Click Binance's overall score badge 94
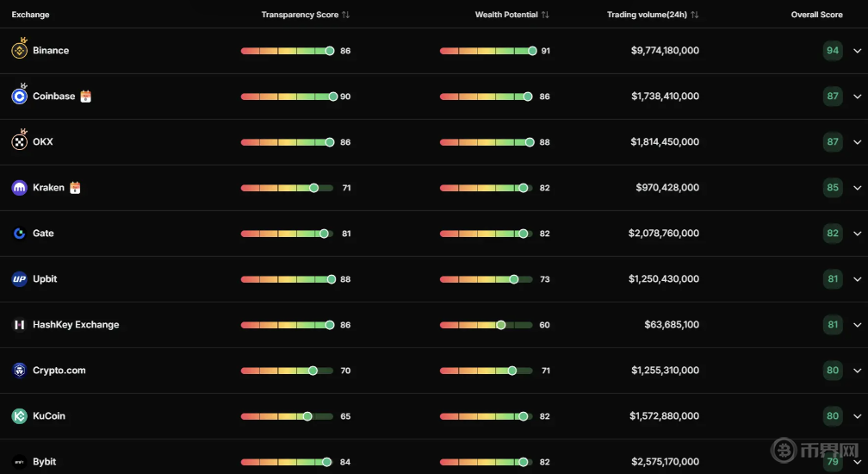The width and height of the screenshot is (868, 474). [x=833, y=50]
